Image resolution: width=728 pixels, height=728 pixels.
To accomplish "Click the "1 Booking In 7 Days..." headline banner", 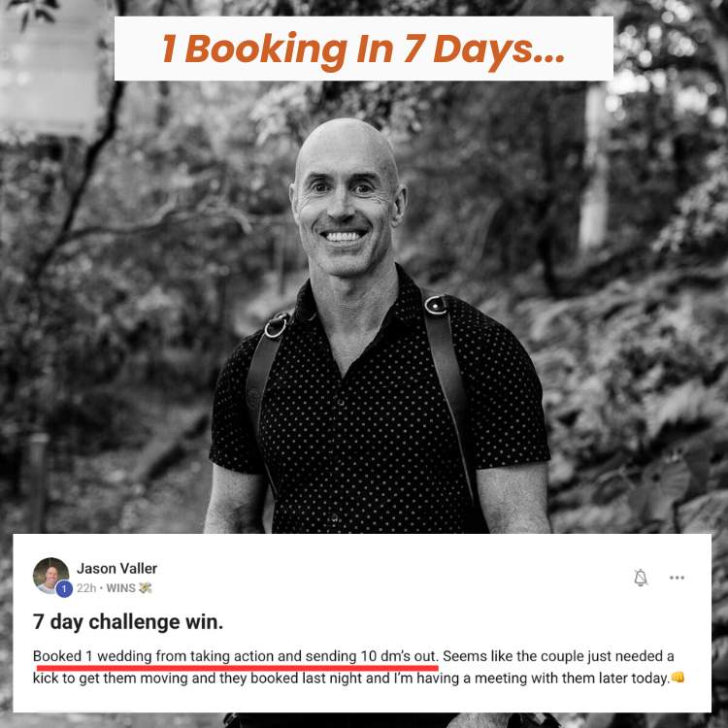I will [364, 49].
